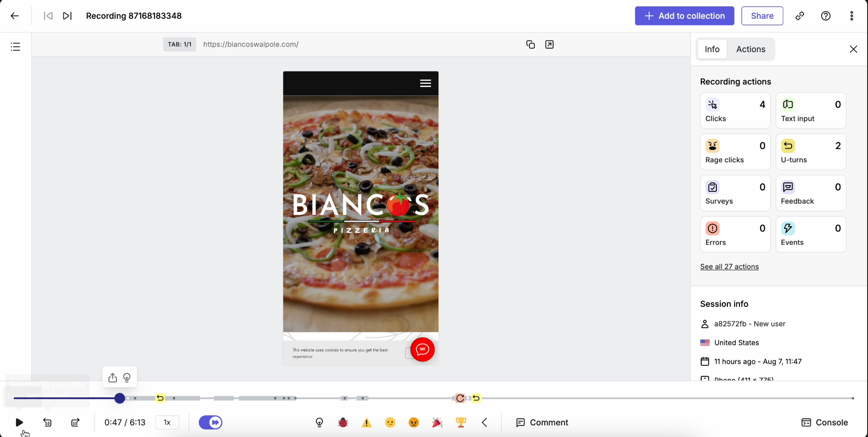
Task: Open the list sidebar icon
Action: 16,47
